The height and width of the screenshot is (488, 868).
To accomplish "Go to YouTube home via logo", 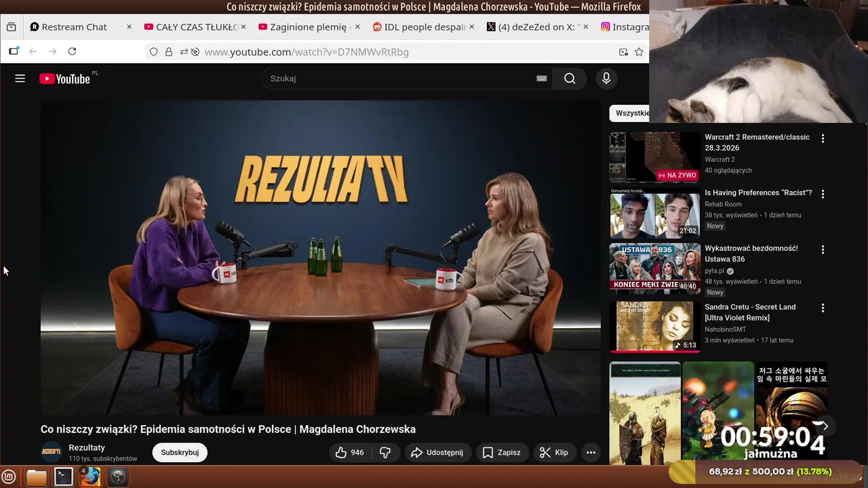I will (64, 79).
